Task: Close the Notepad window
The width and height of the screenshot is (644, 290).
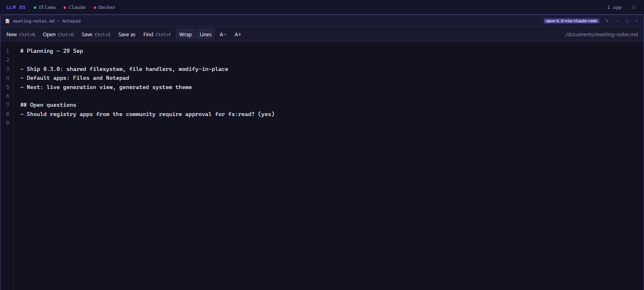Action: coord(636,21)
